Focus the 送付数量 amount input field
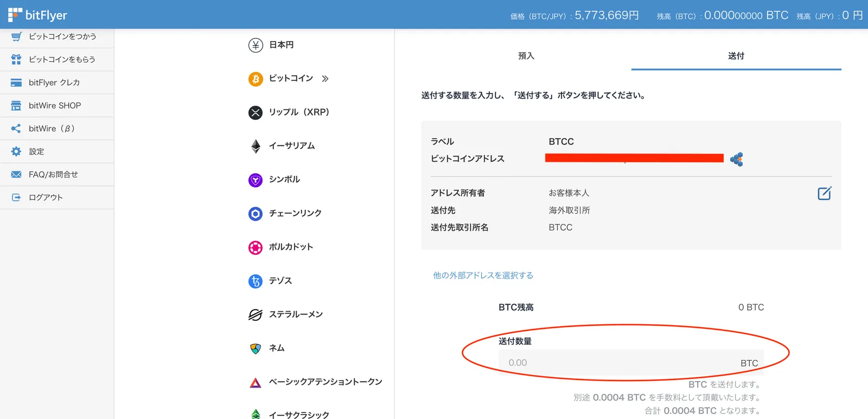 [631, 363]
